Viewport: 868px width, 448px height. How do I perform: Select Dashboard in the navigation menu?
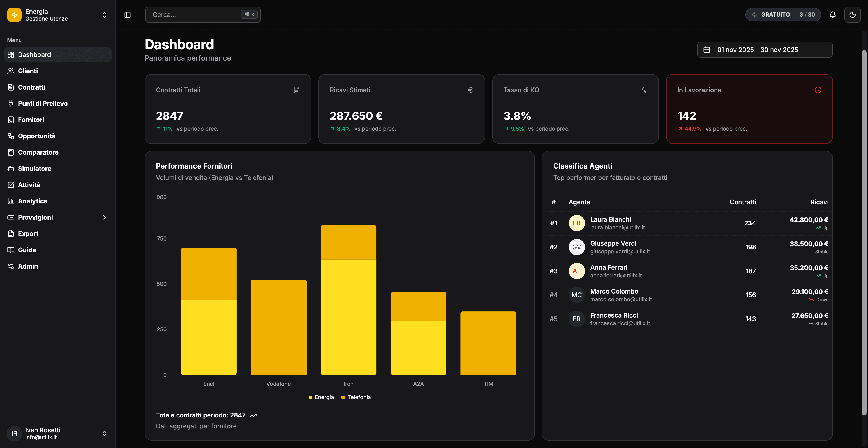pyautogui.click(x=34, y=54)
